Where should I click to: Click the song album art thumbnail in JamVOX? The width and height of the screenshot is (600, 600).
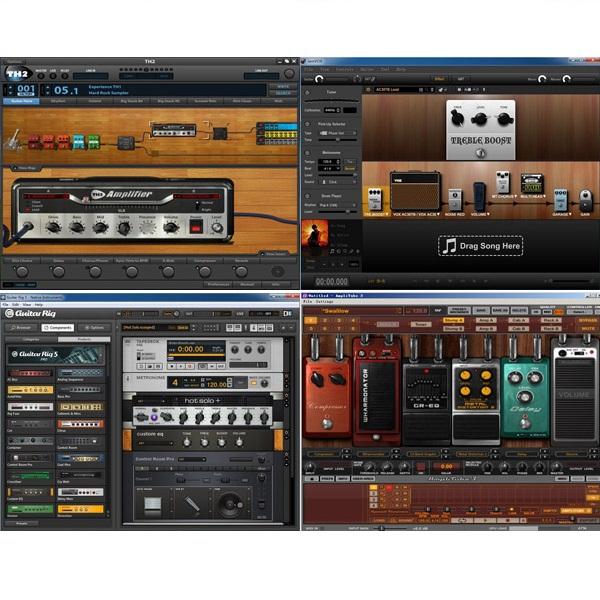click(x=315, y=233)
